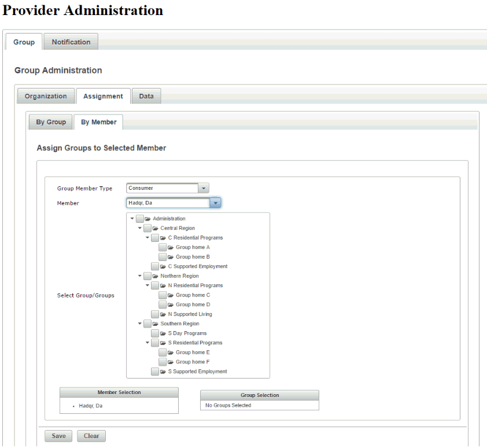The image size is (487, 448).
Task: Click the Central Region folder icon
Action: point(156,229)
